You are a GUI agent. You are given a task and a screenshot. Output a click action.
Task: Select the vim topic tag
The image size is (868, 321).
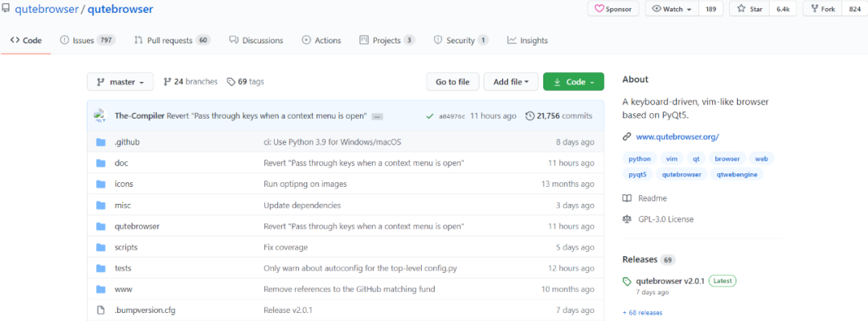(x=672, y=159)
